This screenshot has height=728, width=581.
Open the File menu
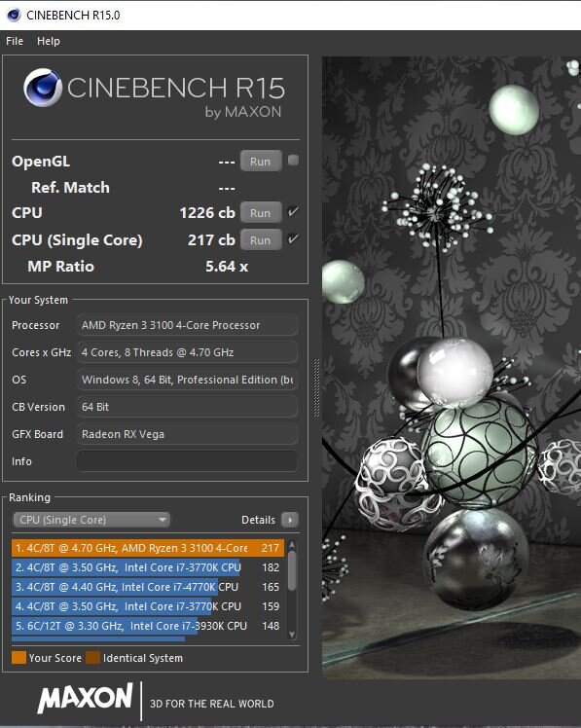15,41
